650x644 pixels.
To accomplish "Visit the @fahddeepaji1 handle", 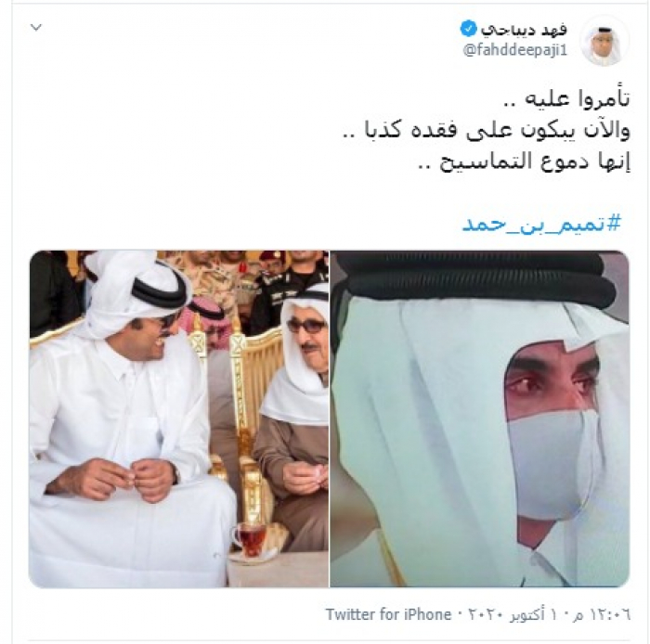I will point(514,50).
